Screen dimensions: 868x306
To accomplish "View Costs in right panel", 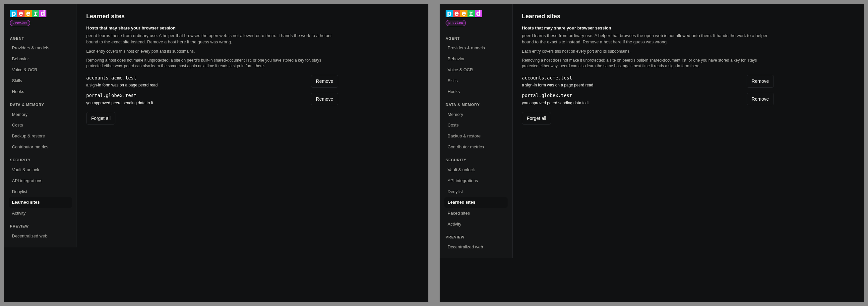I will [x=476, y=125].
